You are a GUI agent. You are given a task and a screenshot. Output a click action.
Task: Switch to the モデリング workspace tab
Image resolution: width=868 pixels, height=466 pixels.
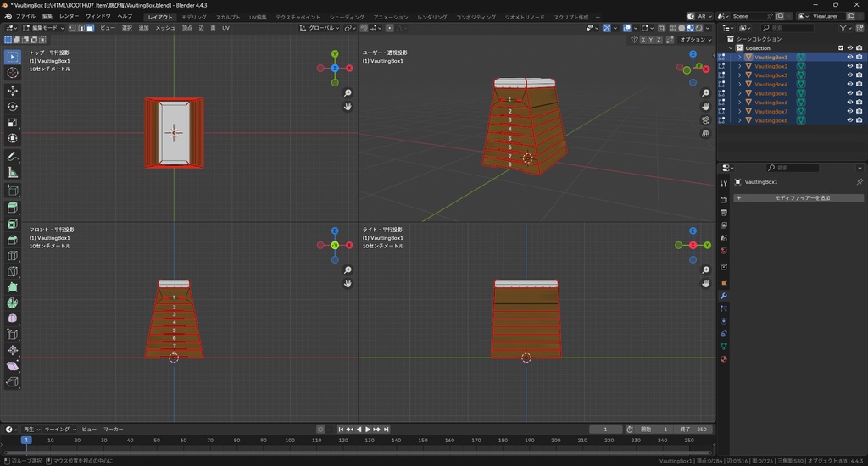coord(194,17)
